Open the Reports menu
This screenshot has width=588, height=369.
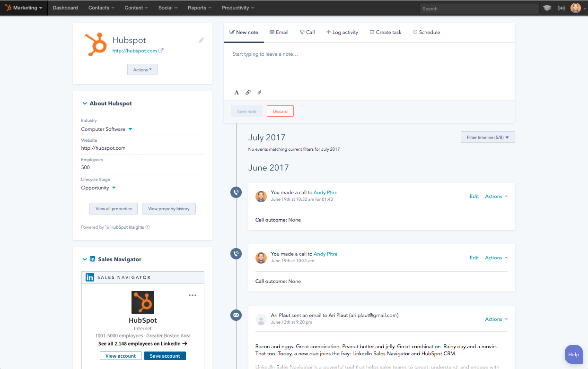tap(199, 8)
